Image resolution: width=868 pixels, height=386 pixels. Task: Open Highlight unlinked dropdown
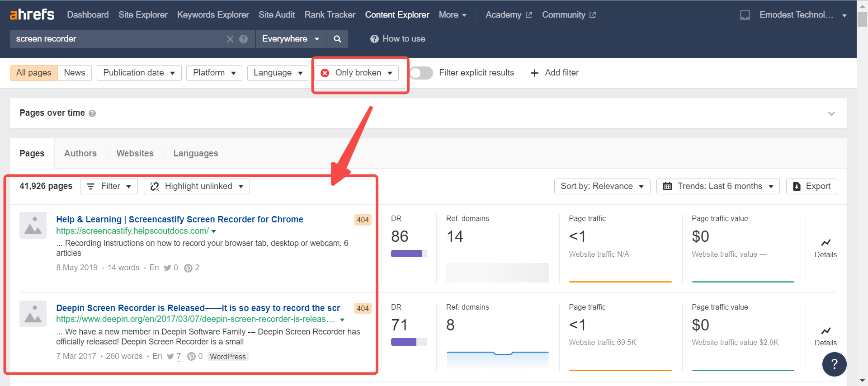point(197,186)
